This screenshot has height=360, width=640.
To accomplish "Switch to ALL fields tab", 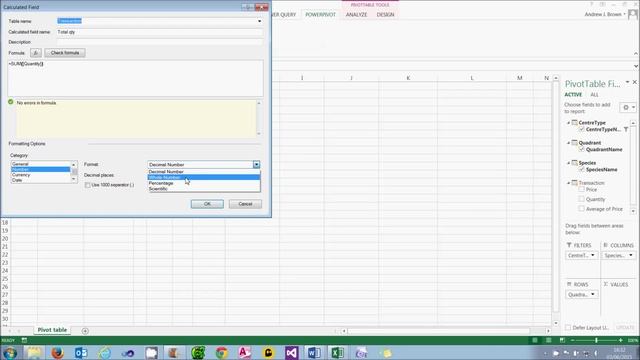I will coord(594,95).
